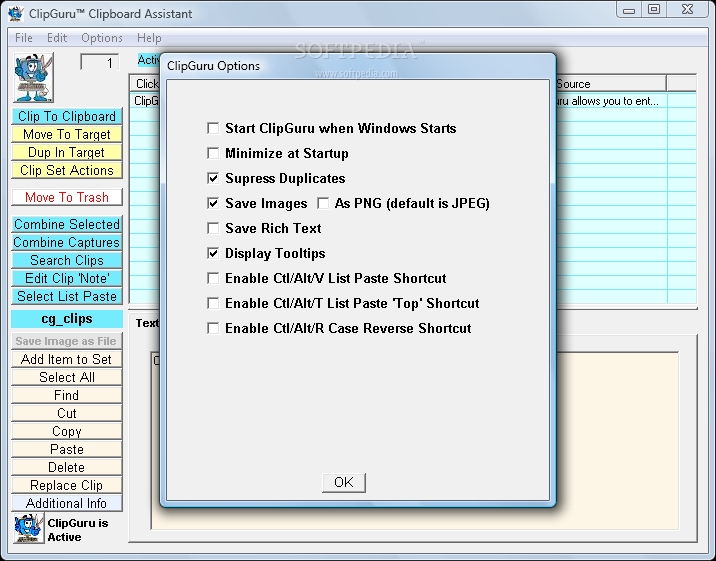Screen dimensions: 716x561
Task: Click Move To Target button
Action: point(67,134)
